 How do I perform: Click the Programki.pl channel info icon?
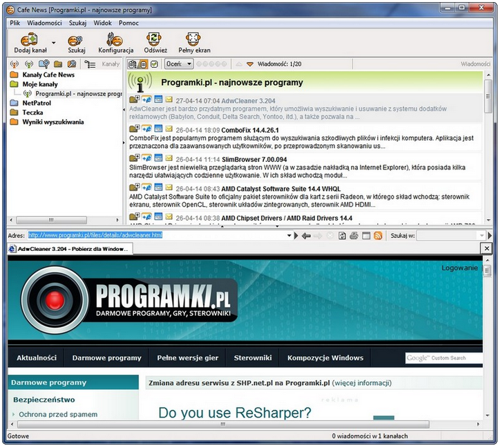click(x=140, y=82)
